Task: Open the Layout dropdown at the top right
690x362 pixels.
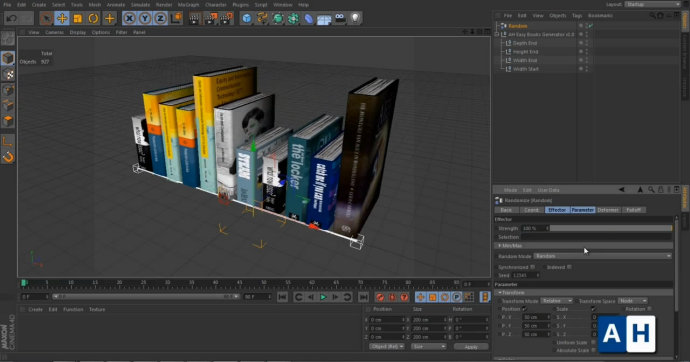Action: pyautogui.click(x=653, y=4)
